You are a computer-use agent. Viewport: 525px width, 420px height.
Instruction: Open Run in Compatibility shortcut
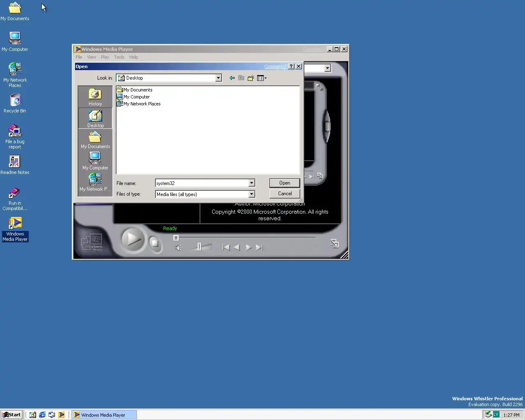click(15, 199)
